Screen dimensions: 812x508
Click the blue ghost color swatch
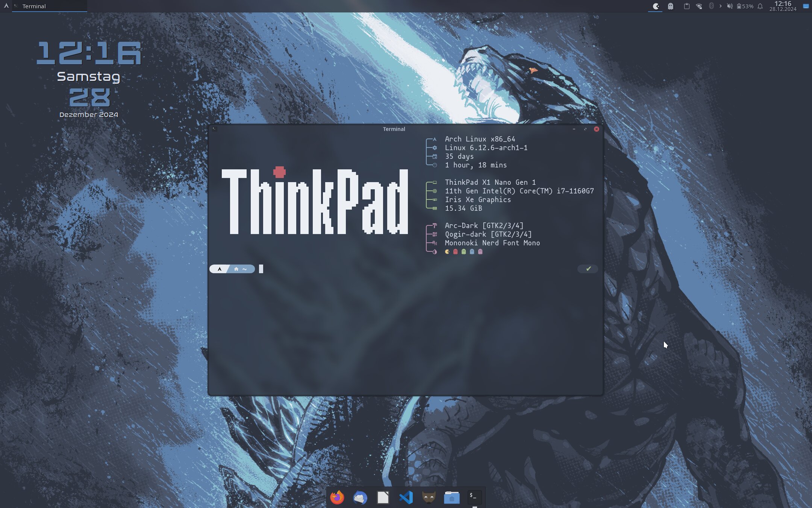click(472, 252)
